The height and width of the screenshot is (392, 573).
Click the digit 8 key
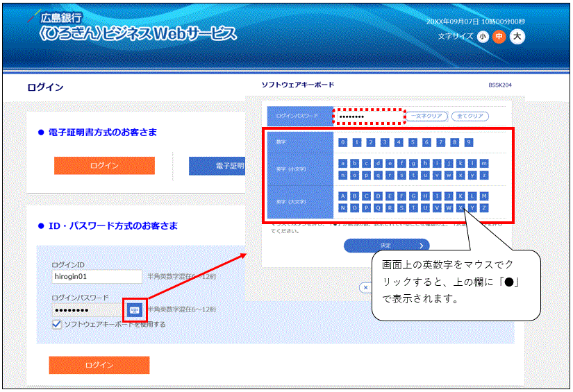click(455, 142)
